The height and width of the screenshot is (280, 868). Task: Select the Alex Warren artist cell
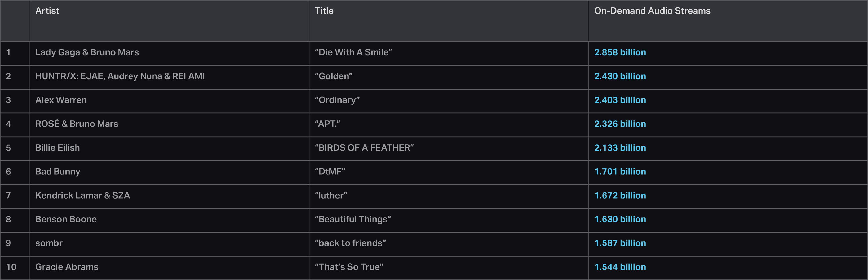(61, 100)
